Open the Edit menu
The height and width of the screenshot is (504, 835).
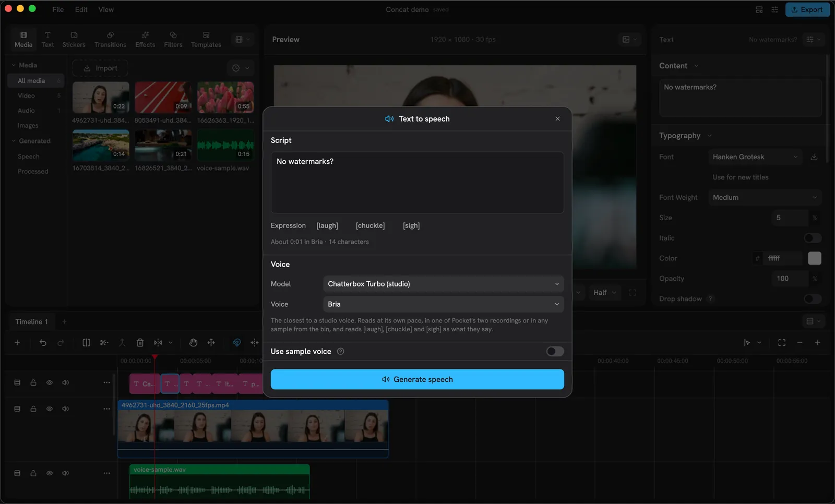coord(81,9)
